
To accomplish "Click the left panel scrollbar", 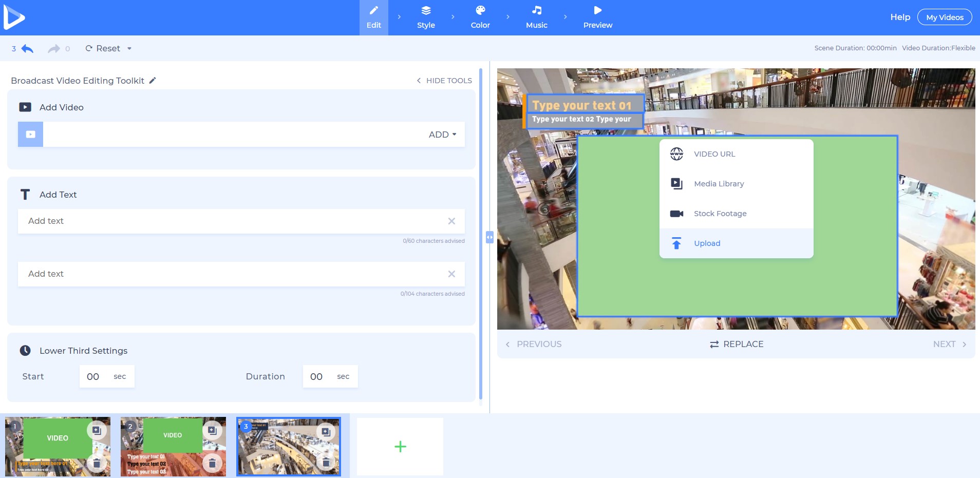I will (x=481, y=234).
